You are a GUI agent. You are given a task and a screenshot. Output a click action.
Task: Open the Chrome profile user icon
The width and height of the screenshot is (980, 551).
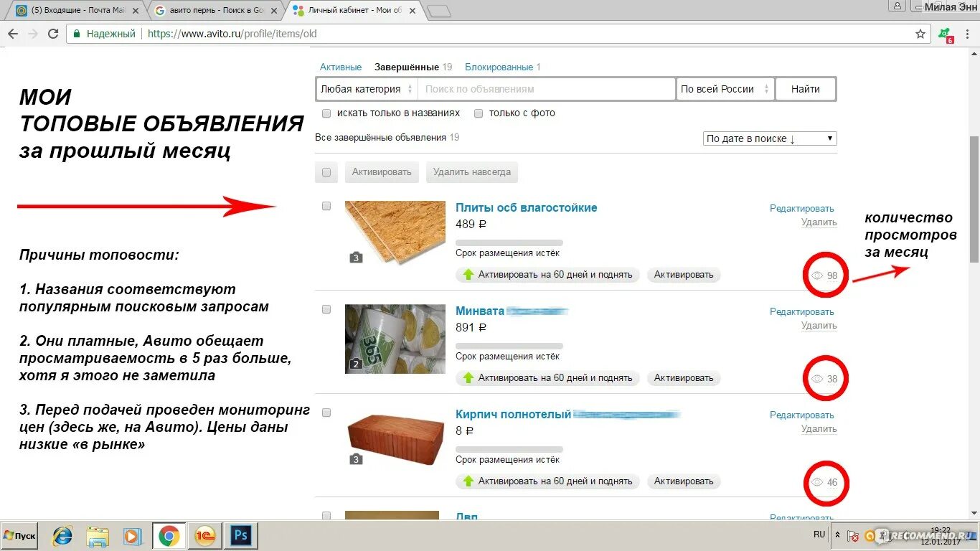[897, 6]
